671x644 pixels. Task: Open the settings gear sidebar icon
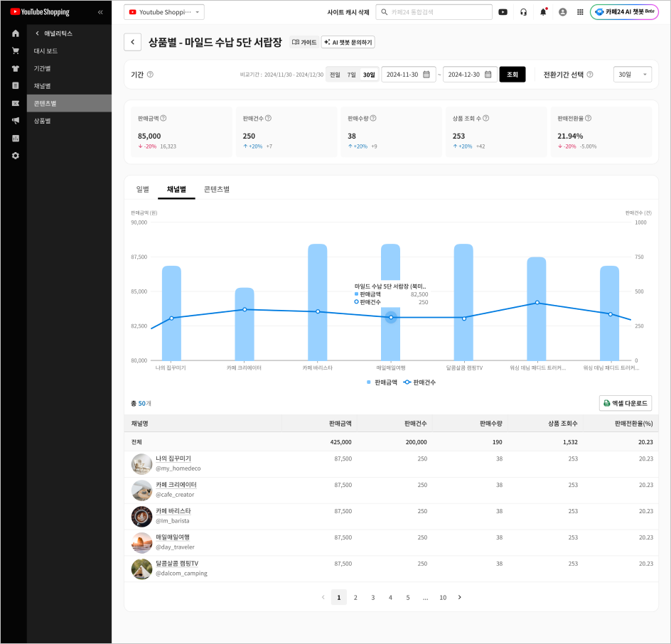[x=16, y=156]
